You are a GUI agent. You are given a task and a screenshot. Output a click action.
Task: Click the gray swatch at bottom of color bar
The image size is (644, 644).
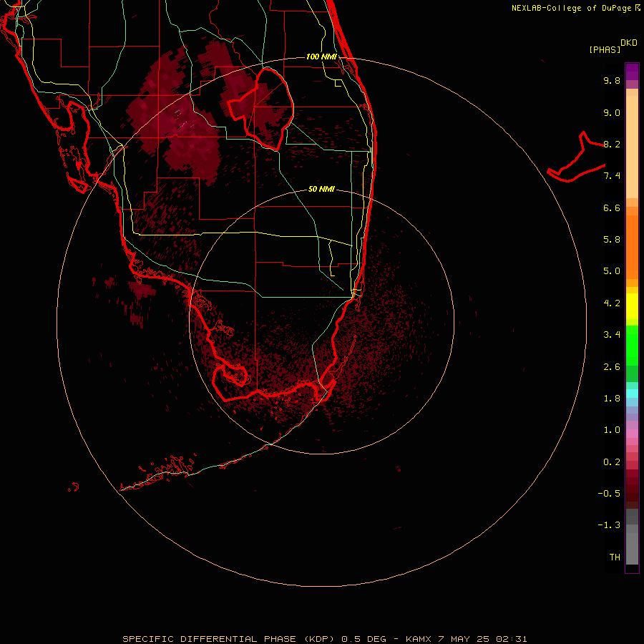click(632, 548)
